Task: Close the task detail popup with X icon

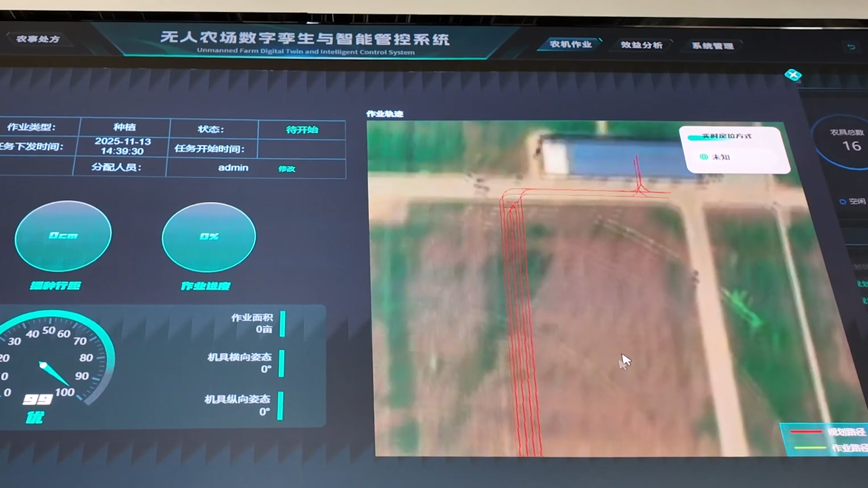Action: pyautogui.click(x=793, y=75)
